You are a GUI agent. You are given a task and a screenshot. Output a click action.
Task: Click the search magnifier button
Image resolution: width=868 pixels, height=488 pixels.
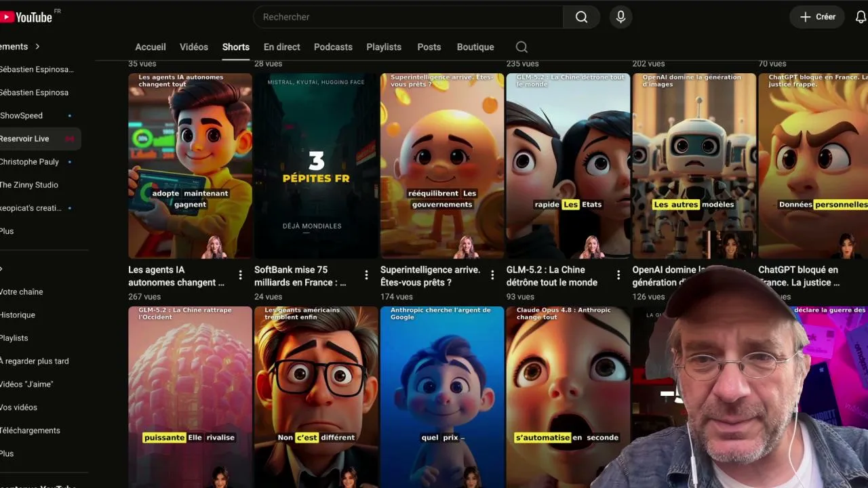(x=582, y=17)
